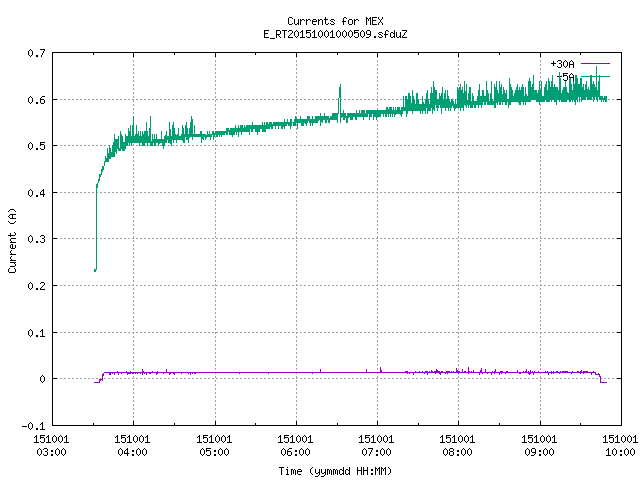
Task: Click the y-axis tick value -0.1
Action: coord(33,426)
